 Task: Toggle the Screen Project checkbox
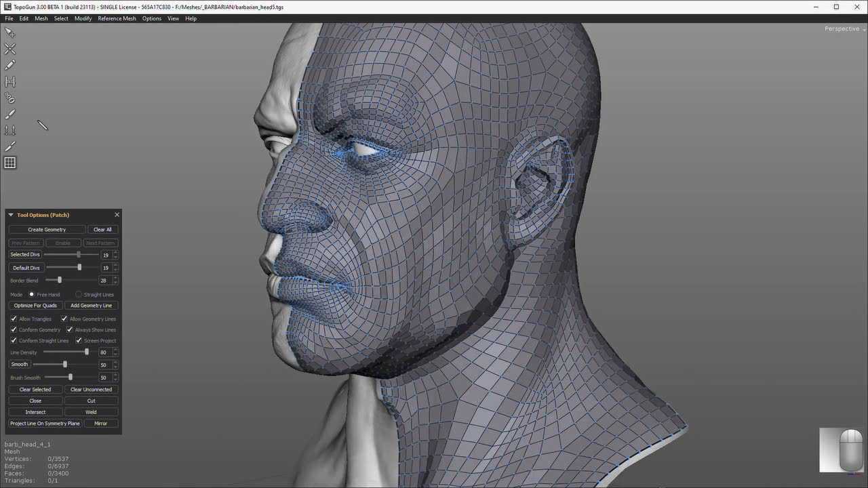tap(79, 340)
